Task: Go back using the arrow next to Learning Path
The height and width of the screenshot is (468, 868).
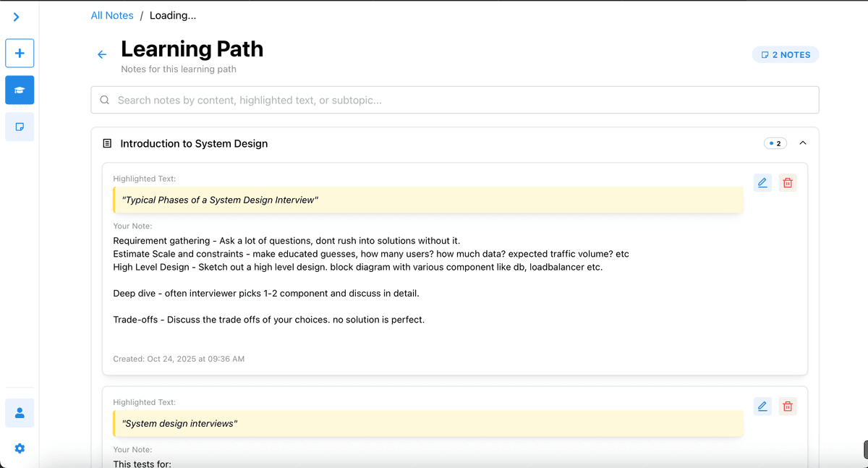Action: click(x=101, y=54)
